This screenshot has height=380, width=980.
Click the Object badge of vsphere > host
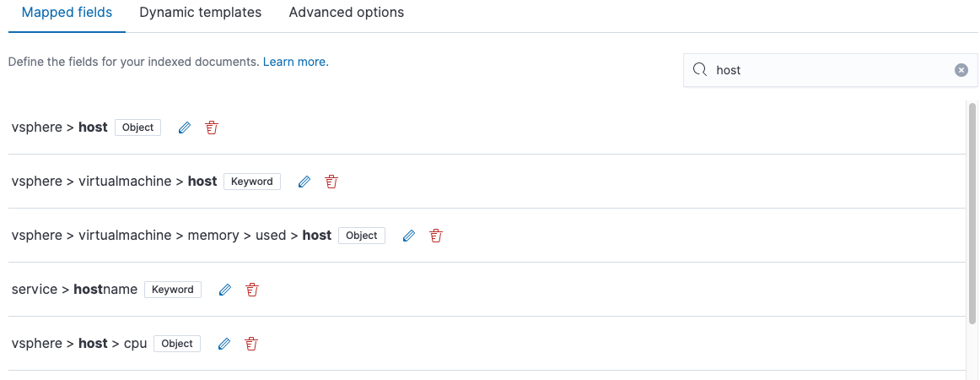pos(138,128)
